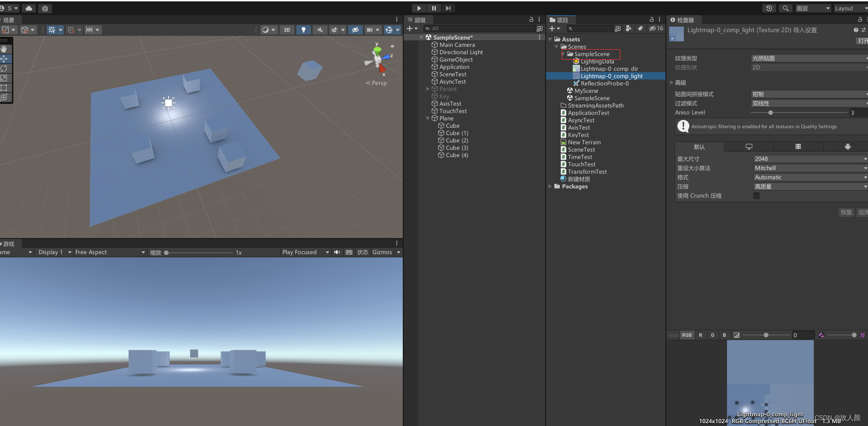
Task: Toggle scene Gizmos sphere icon
Action: coord(389,30)
